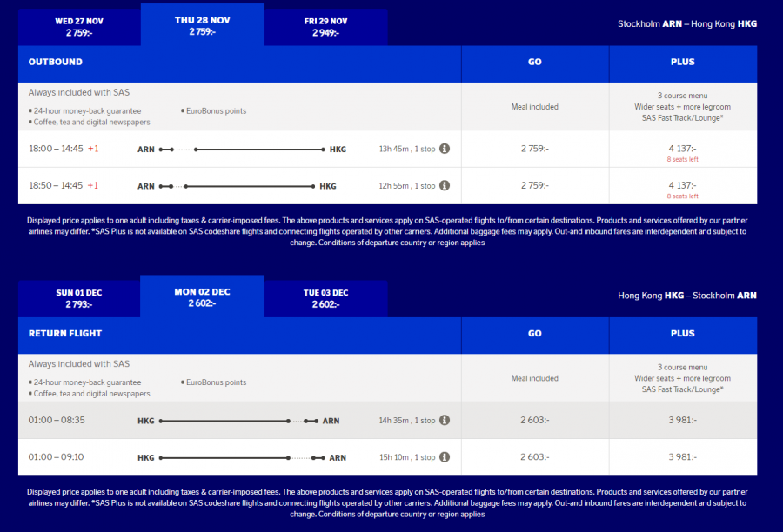Click the "13h 45m, 1 stop" duration text
783x532 pixels.
click(406, 149)
